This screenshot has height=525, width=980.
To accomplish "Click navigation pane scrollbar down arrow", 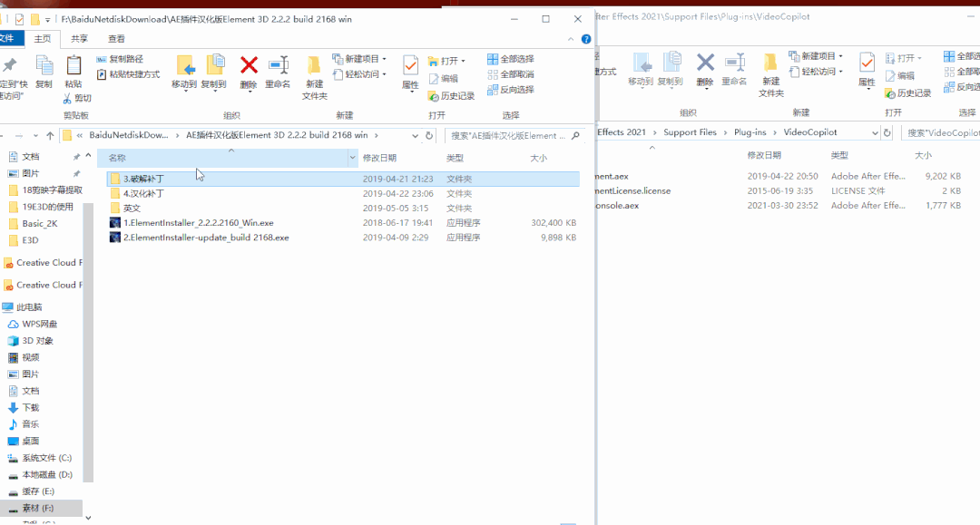I will click(x=88, y=518).
